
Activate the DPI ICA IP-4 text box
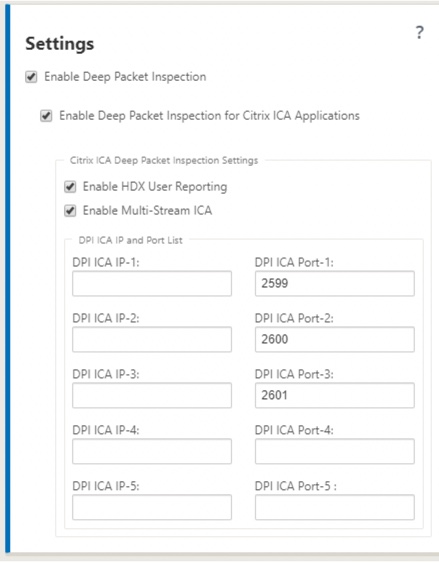tap(152, 451)
